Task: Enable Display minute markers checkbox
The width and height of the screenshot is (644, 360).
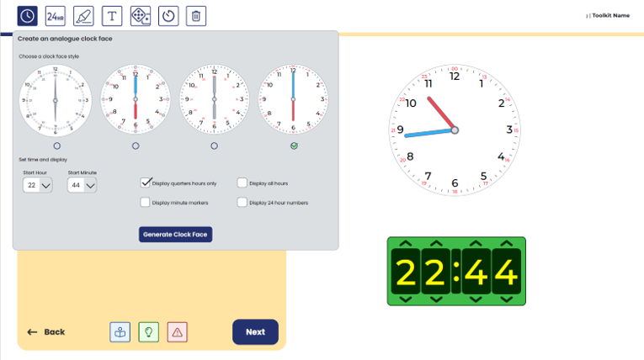Action: 146,203
